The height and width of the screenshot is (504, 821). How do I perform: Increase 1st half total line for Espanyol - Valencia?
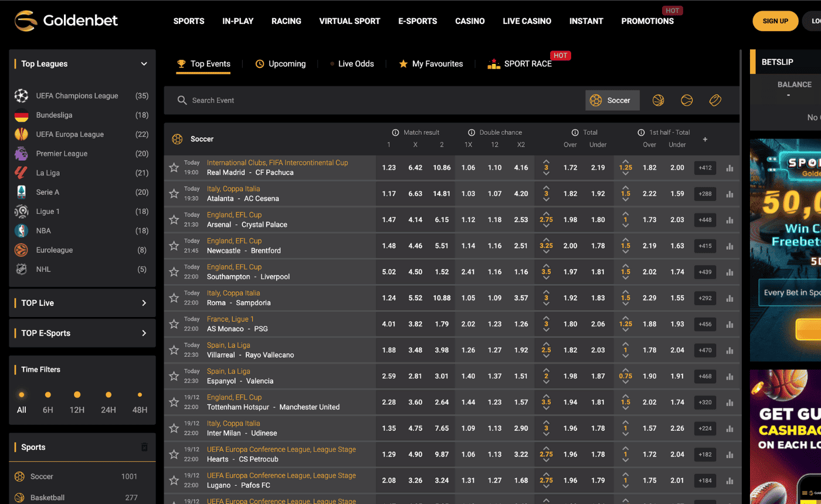[626, 370]
